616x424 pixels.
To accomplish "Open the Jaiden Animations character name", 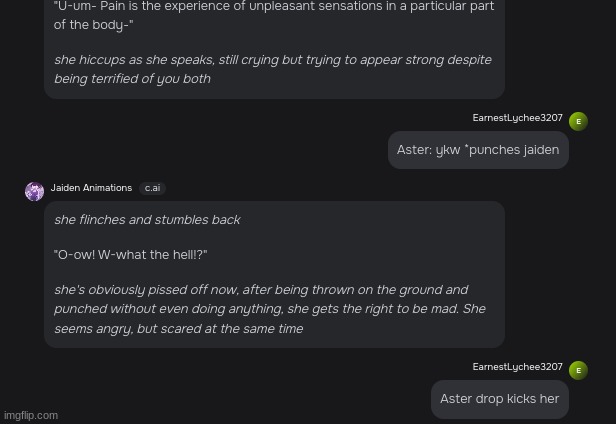I will point(91,188).
